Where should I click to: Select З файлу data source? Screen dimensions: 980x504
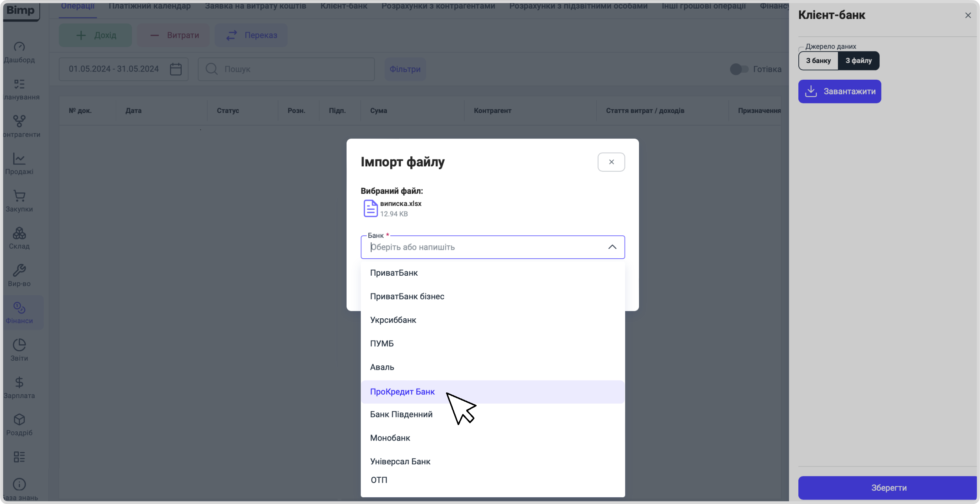pos(858,61)
